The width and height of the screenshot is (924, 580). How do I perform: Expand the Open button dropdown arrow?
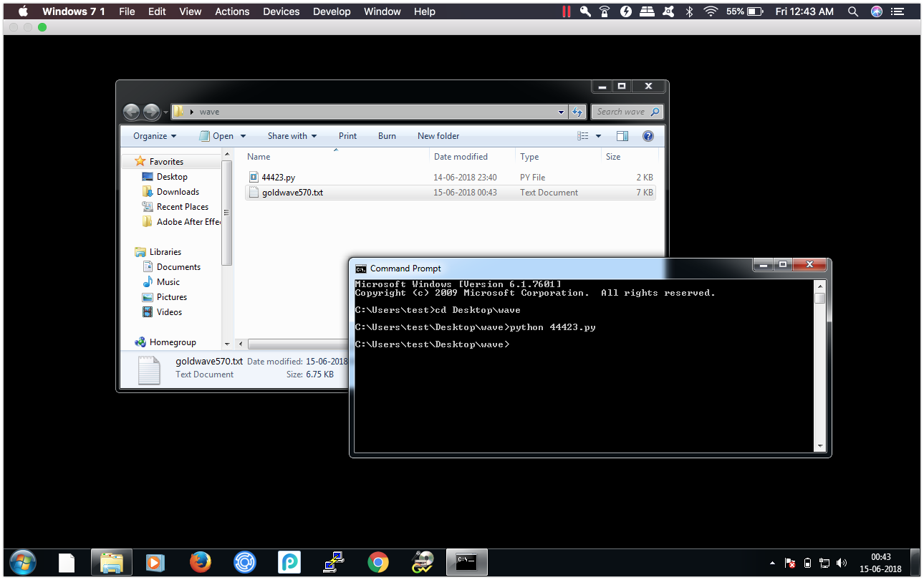[x=243, y=136]
